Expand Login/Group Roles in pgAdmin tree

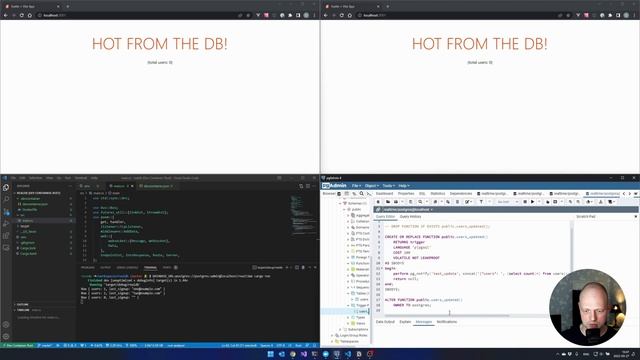[332, 335]
